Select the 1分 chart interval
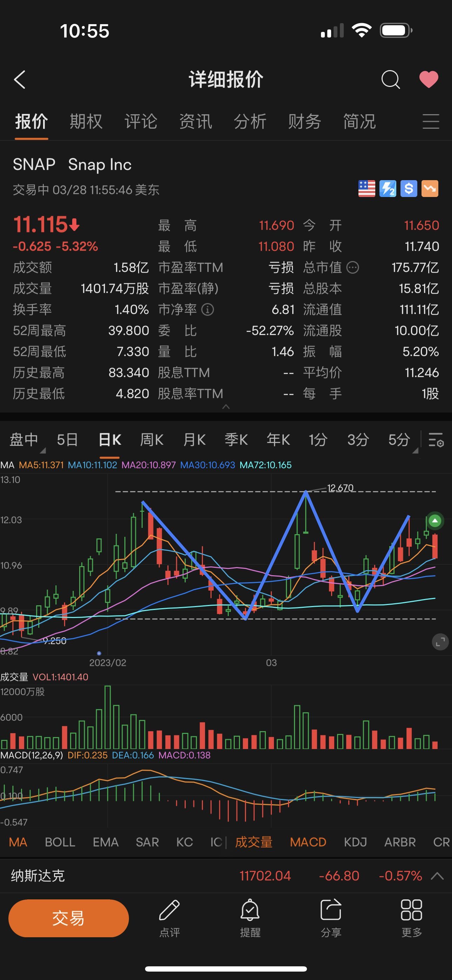Image resolution: width=452 pixels, height=980 pixels. point(318,440)
